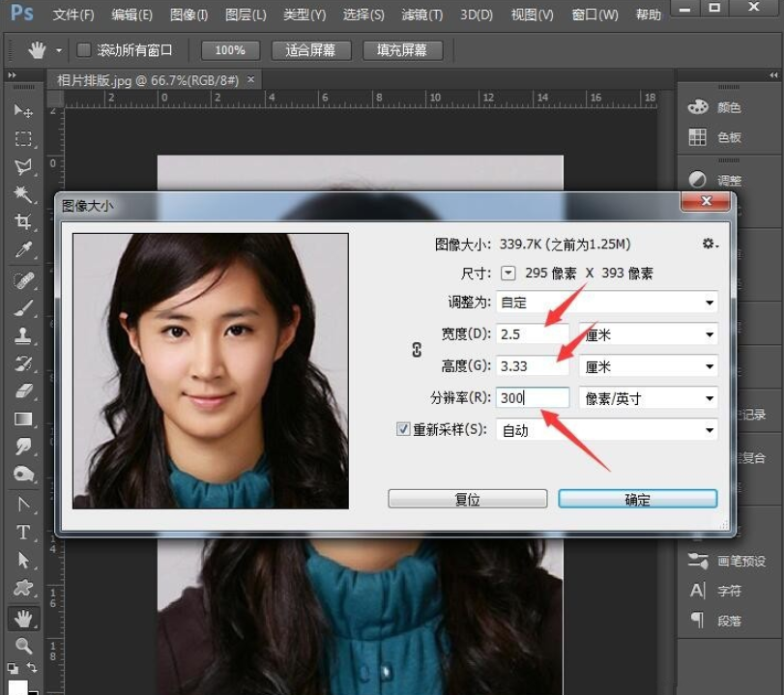Open Hand tool preset picker arrow

pyautogui.click(x=59, y=50)
